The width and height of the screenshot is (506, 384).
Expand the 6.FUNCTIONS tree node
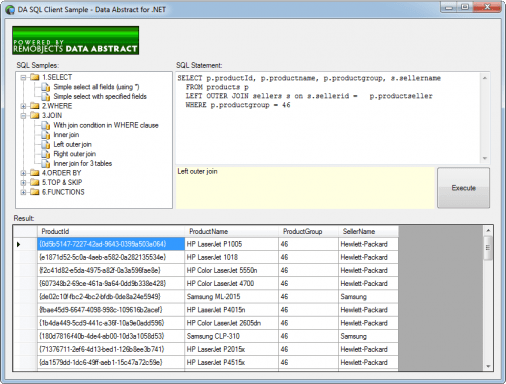point(23,192)
